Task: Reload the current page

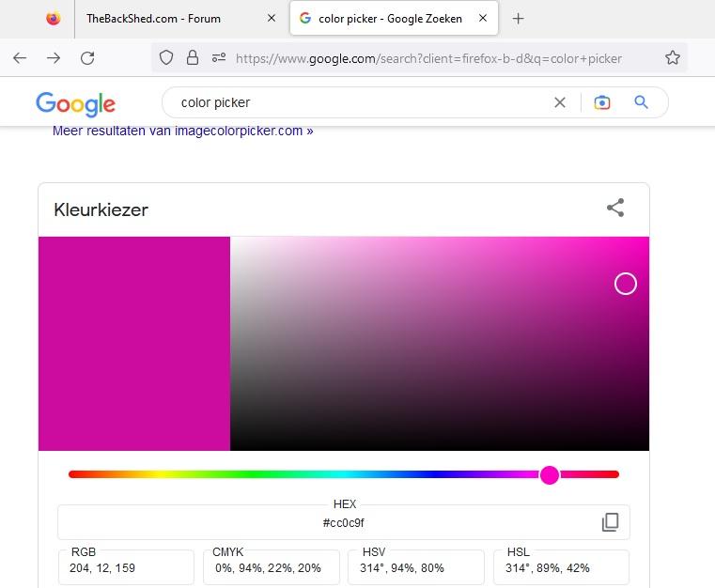Action: pos(87,58)
